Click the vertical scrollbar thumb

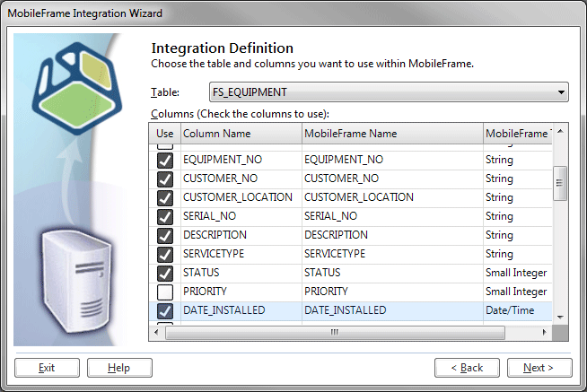[x=560, y=183]
